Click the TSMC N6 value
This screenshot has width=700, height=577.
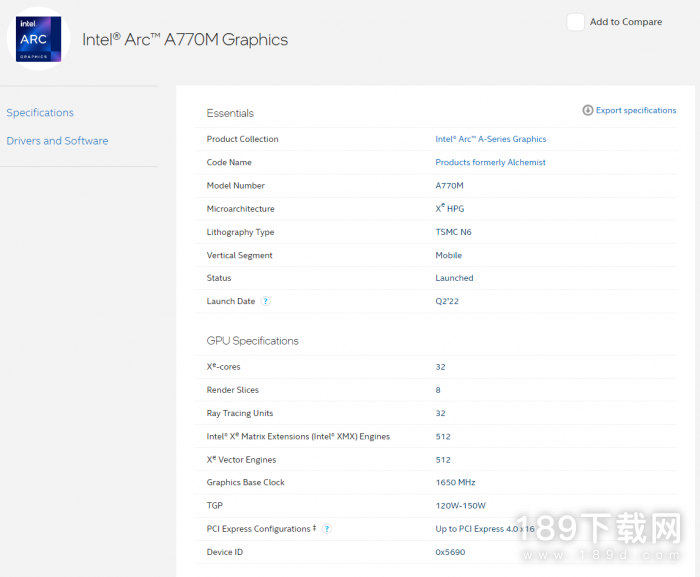coord(453,232)
